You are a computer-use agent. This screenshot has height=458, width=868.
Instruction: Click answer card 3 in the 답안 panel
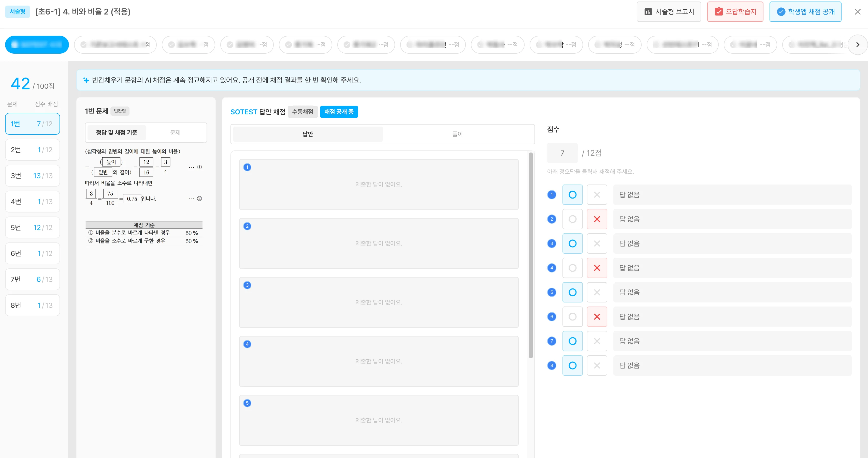pyautogui.click(x=379, y=302)
